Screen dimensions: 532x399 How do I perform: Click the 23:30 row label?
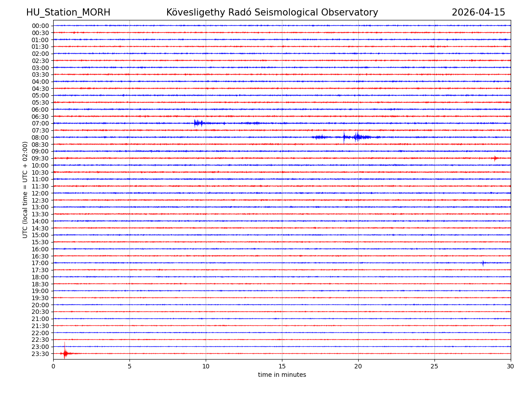click(40, 354)
